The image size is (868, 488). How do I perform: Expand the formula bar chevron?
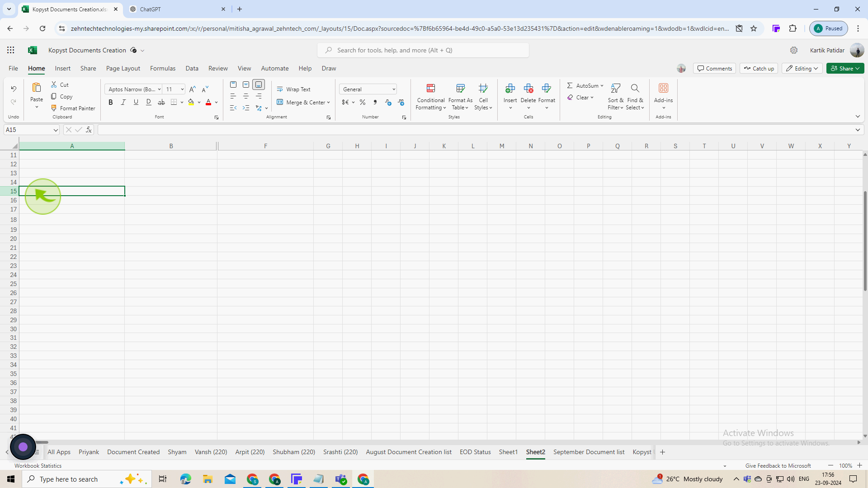(x=858, y=130)
